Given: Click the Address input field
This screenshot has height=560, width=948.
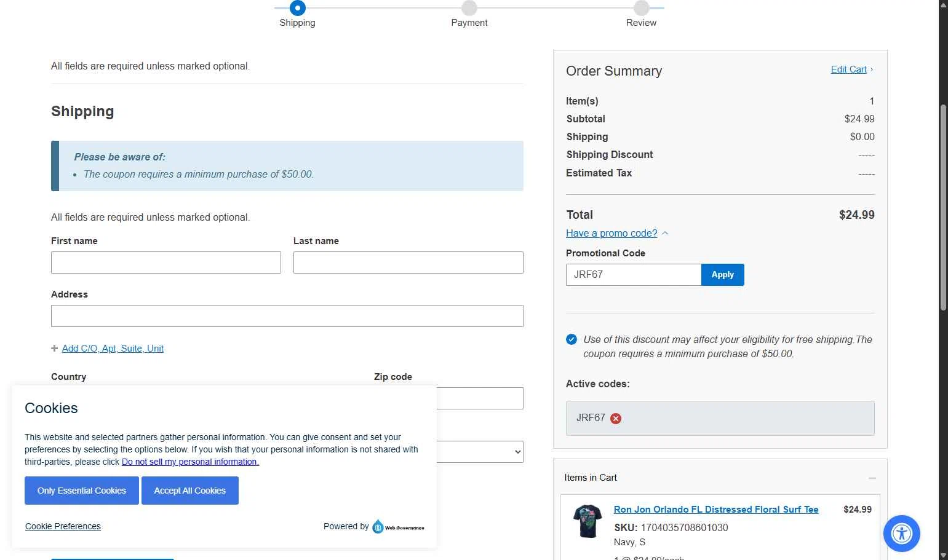Looking at the screenshot, I should (x=287, y=316).
